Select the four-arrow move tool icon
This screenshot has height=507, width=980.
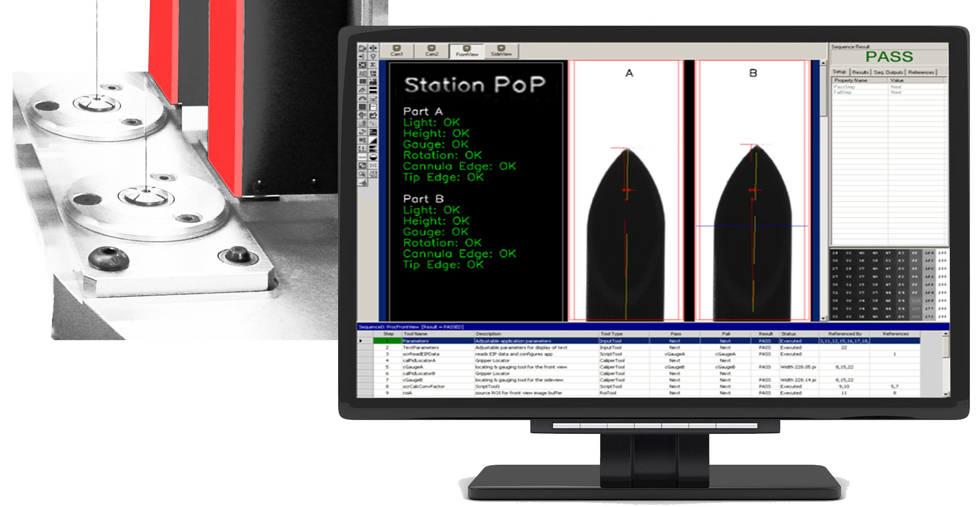tap(373, 48)
